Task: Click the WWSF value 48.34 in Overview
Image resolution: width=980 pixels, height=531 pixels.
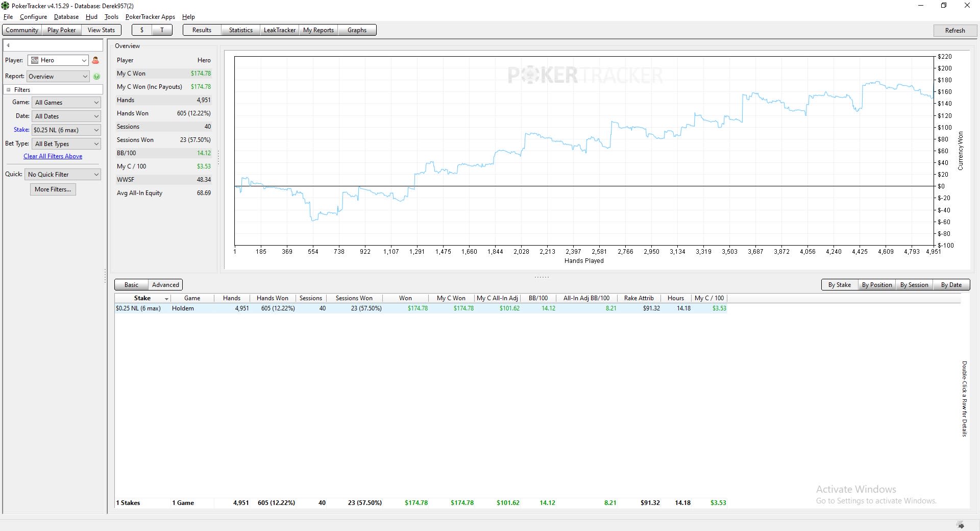Action: (204, 180)
